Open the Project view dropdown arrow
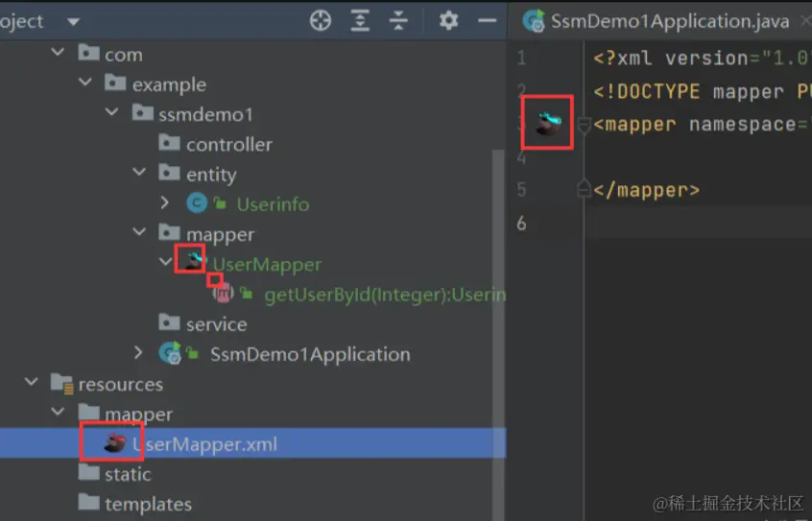The image size is (812, 521). (74, 22)
